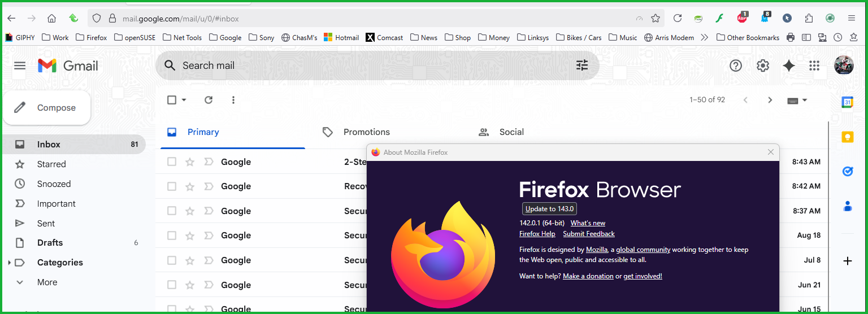The height and width of the screenshot is (314, 868).
Task: Switch to the Primary tab
Action: point(233,132)
